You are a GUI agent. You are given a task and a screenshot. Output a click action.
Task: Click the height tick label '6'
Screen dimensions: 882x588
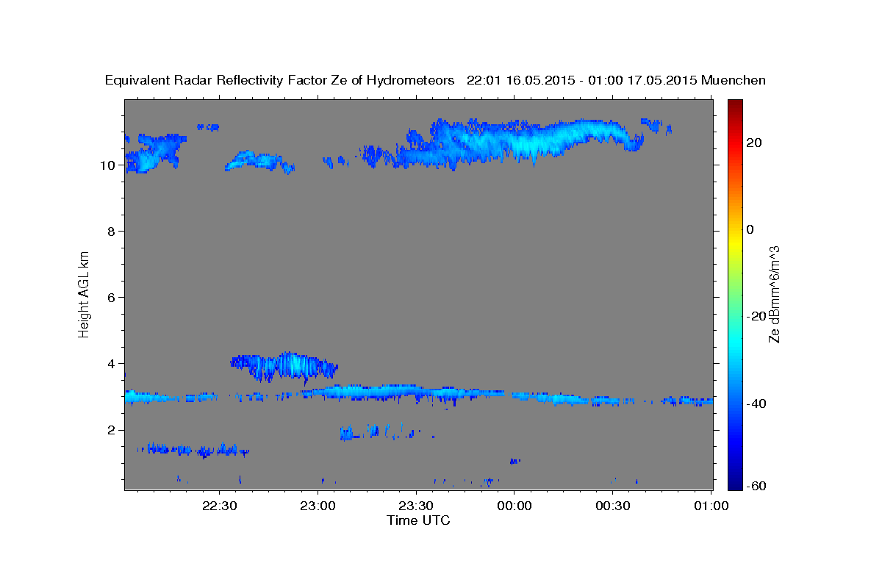tap(111, 298)
